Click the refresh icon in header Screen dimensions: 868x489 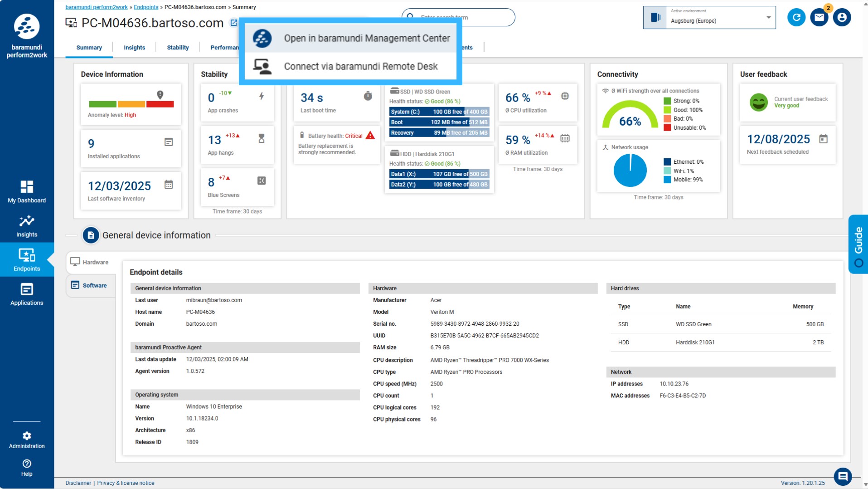(796, 18)
